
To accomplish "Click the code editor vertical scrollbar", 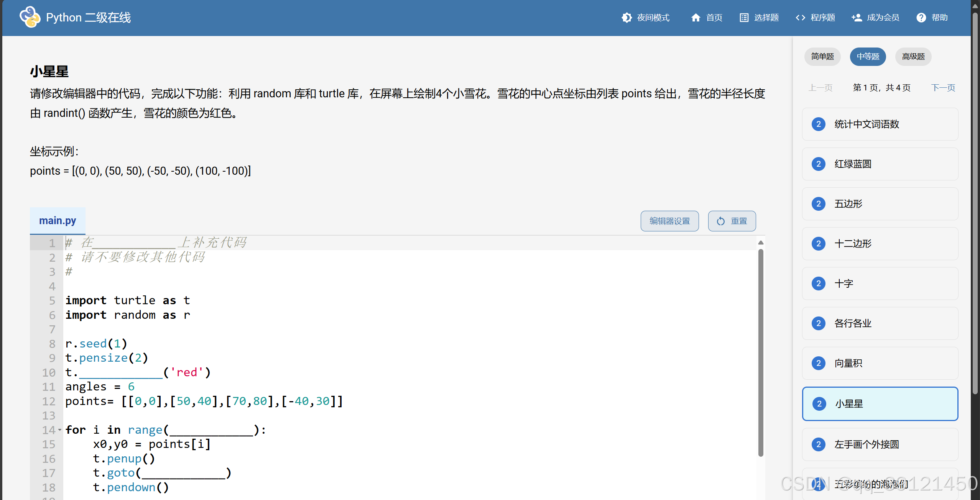I will pos(761,352).
